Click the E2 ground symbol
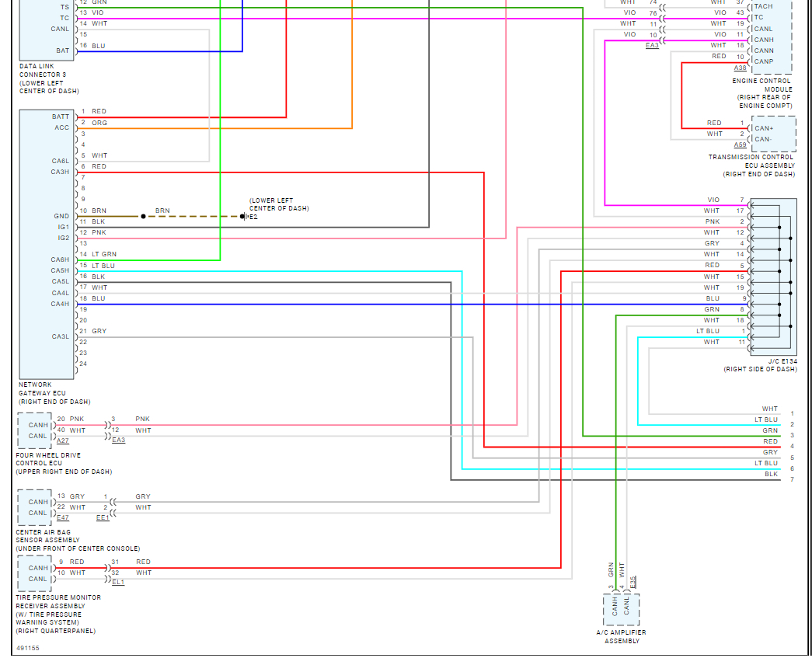The height and width of the screenshot is (658, 812). point(245,217)
